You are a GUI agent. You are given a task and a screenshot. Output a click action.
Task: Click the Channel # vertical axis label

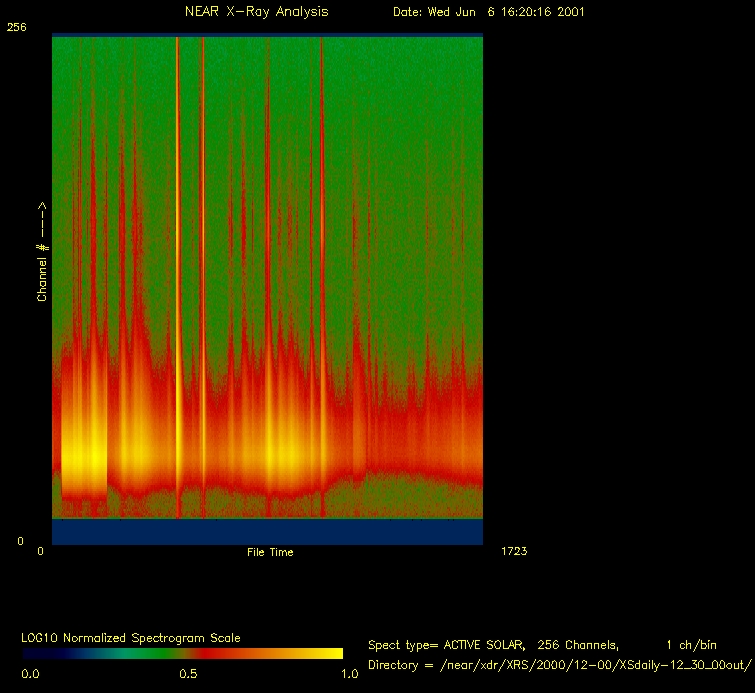43,252
